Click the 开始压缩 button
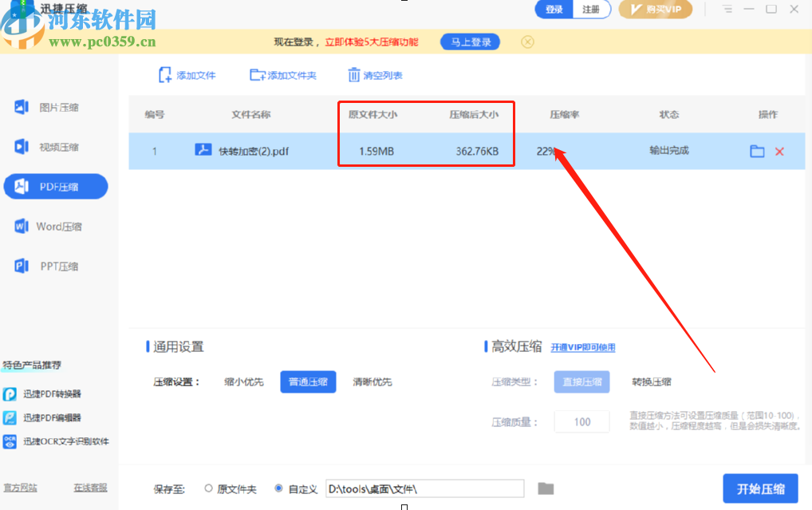Screen dimensions: 812x510 [759, 488]
